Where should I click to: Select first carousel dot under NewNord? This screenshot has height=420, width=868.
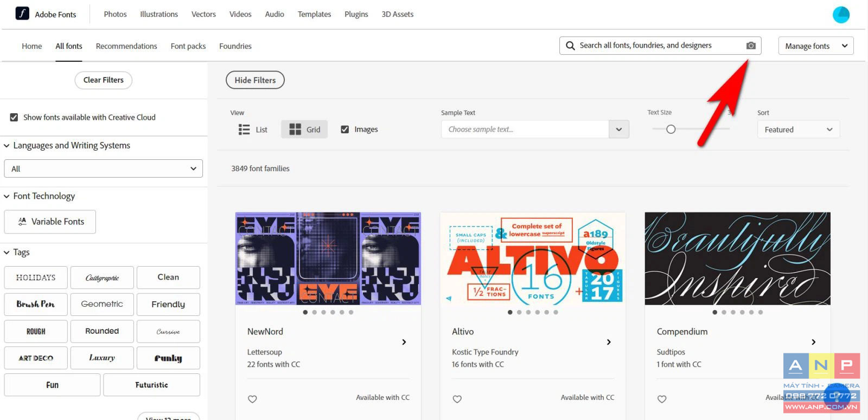coord(305,312)
